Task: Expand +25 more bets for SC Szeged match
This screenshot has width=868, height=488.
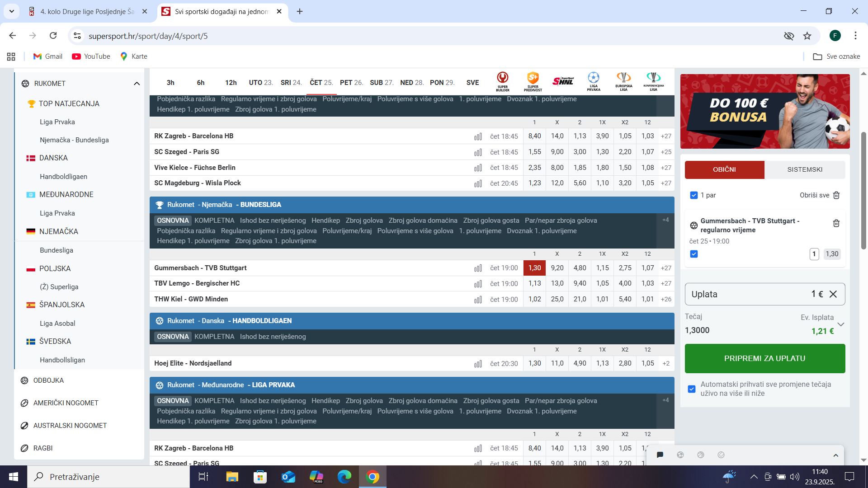Action: coord(666,152)
